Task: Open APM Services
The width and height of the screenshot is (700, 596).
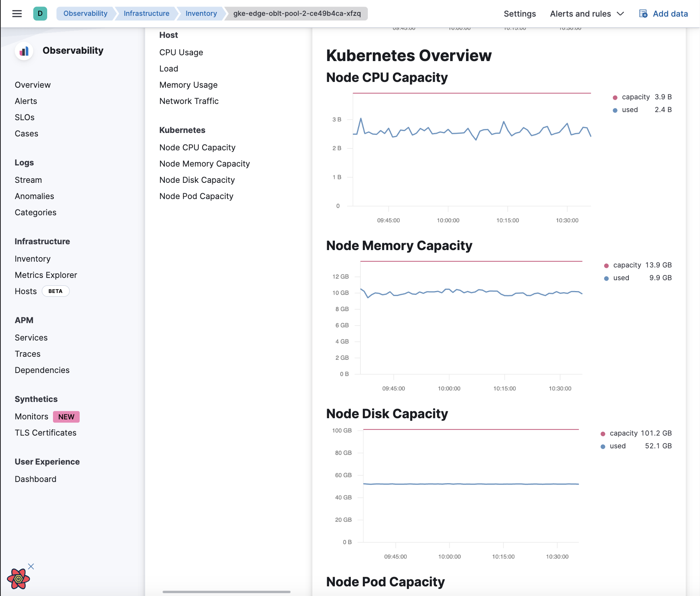Action: click(31, 337)
